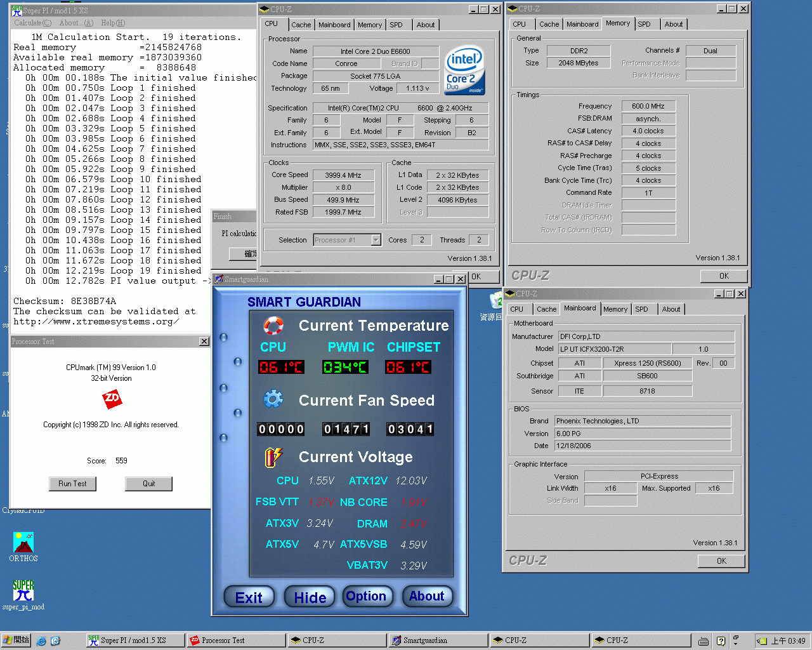Open About tab in top-left CPU-Z

(426, 25)
